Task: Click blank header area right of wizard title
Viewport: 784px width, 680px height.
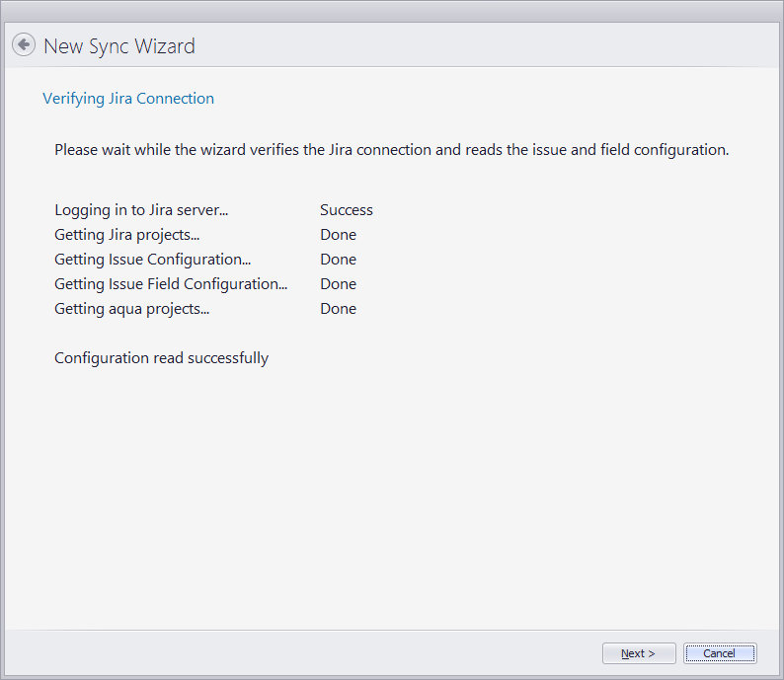Action: point(494,46)
